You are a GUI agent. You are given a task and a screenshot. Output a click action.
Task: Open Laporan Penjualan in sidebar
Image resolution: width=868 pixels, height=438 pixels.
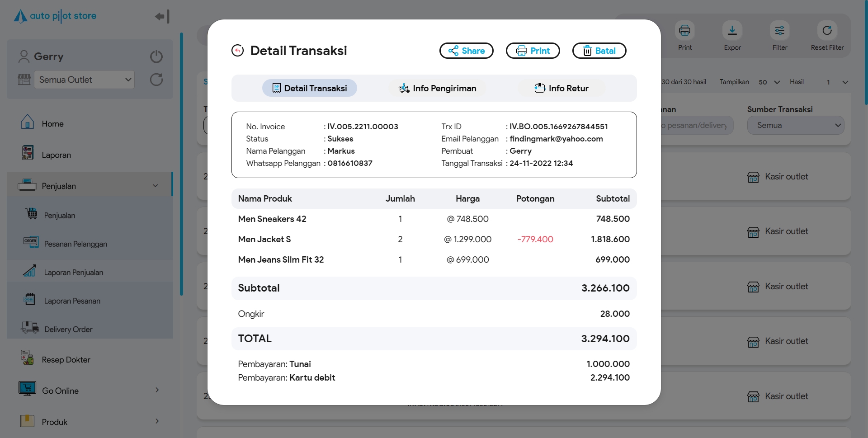[73, 273]
